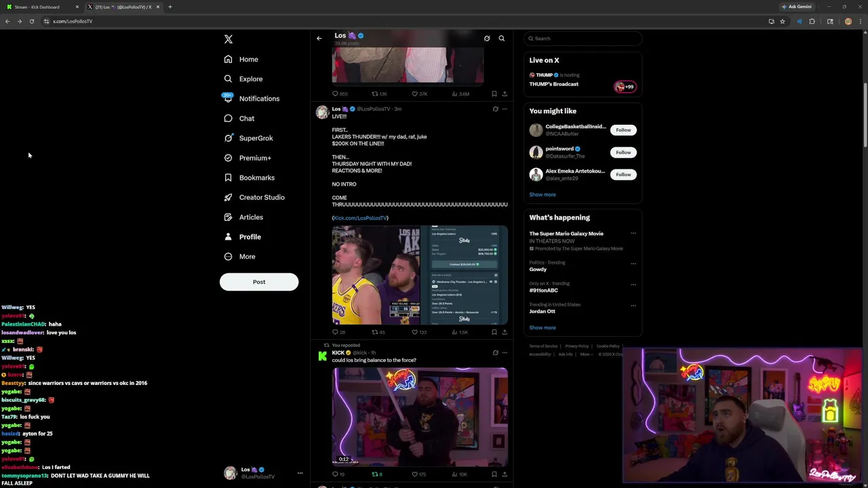Share the post with 37K likes
Viewport: 868px width, 488px height.
point(505,94)
